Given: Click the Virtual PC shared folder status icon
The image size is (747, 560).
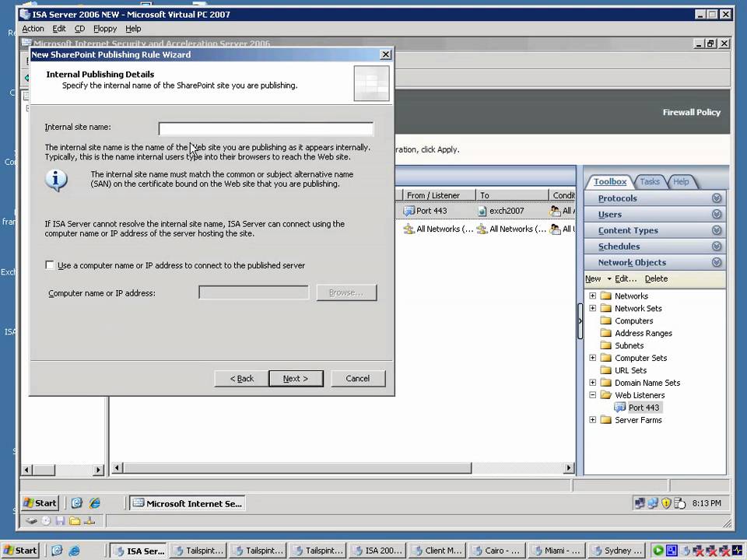Looking at the screenshot, I should (75, 521).
